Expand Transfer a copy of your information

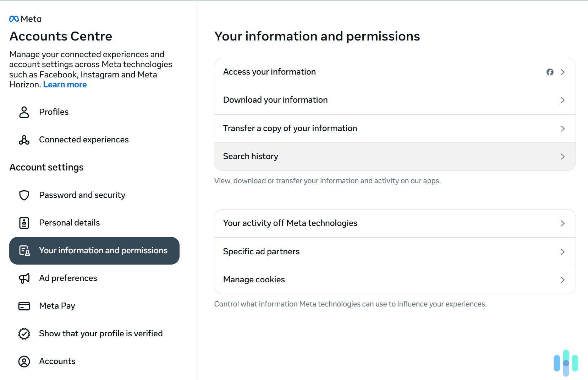coord(395,128)
